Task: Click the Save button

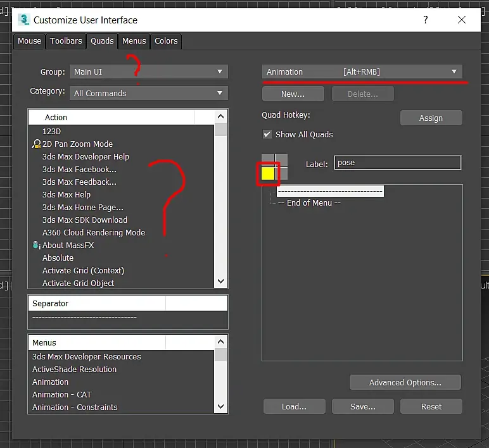Action: [x=363, y=406]
